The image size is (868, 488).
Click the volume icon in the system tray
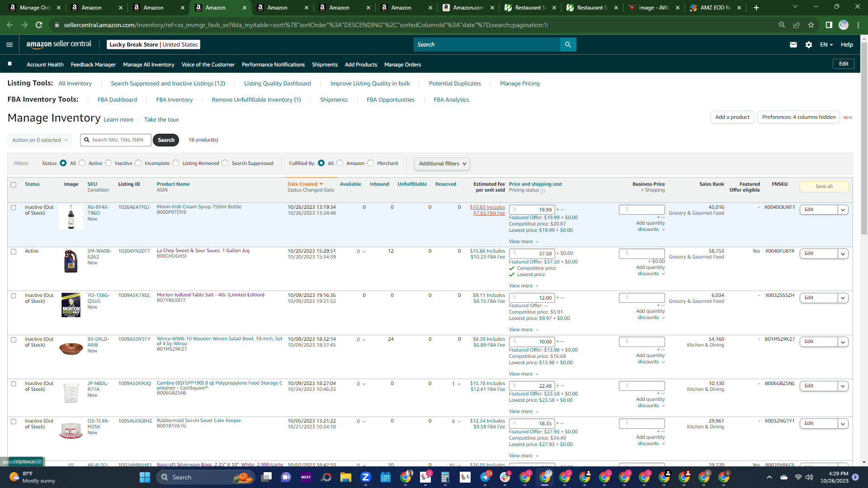[809, 477]
